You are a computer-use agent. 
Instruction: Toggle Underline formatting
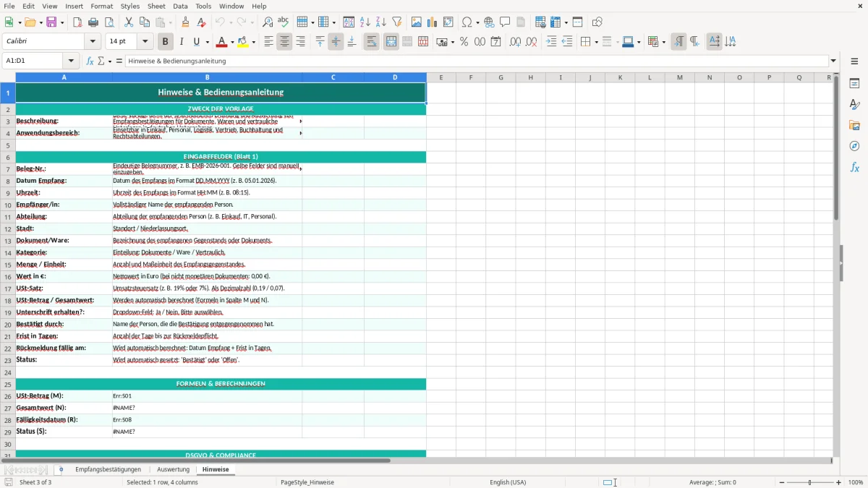click(197, 42)
